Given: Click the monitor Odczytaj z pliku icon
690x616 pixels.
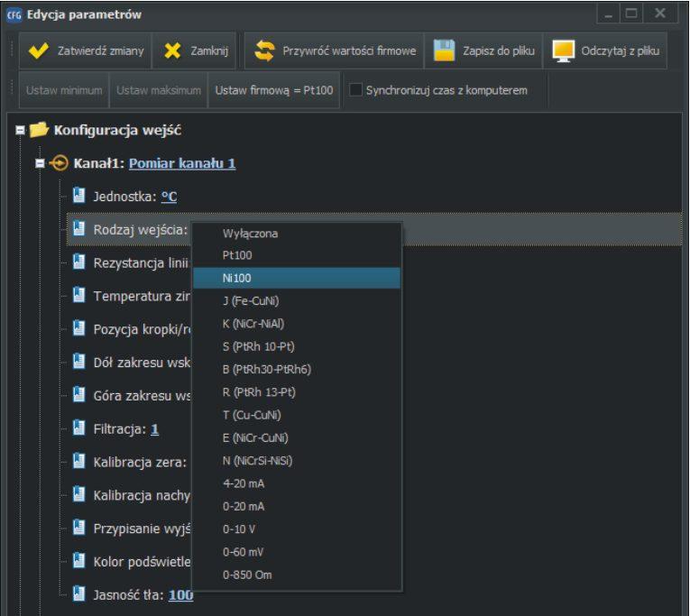Looking at the screenshot, I should (x=563, y=51).
